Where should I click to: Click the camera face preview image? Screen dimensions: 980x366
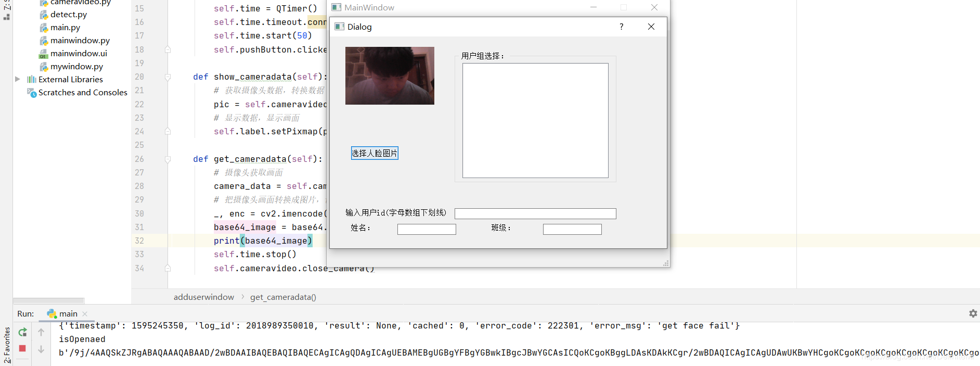pos(390,75)
